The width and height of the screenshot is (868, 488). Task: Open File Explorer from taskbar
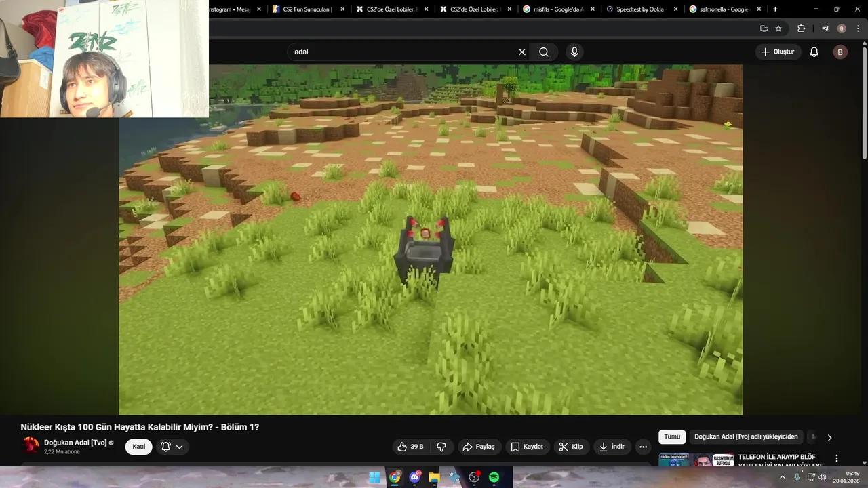click(x=434, y=477)
